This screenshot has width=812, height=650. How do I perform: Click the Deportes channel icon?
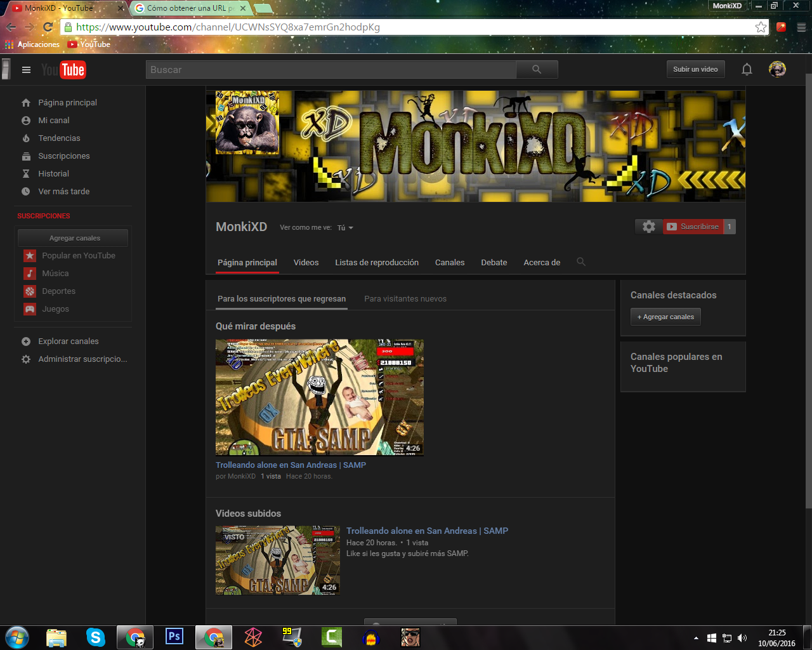pos(30,291)
